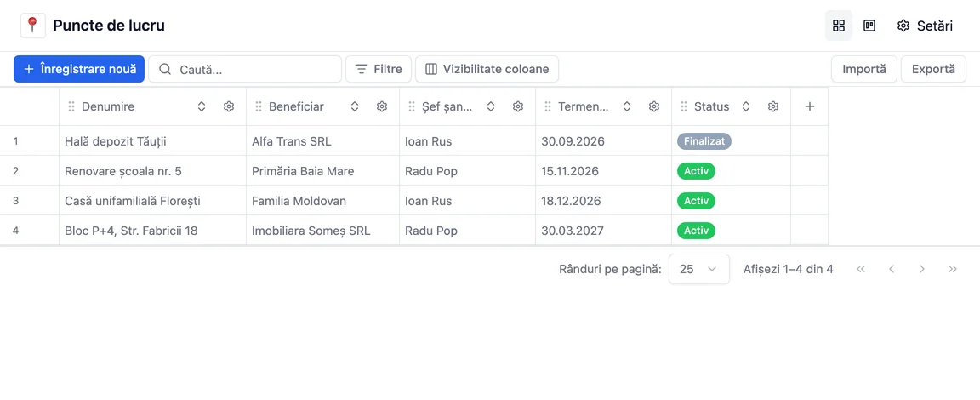Viewport: 980px width, 400px height.
Task: Grab the Șef șantier column drag handle
Action: click(411, 107)
